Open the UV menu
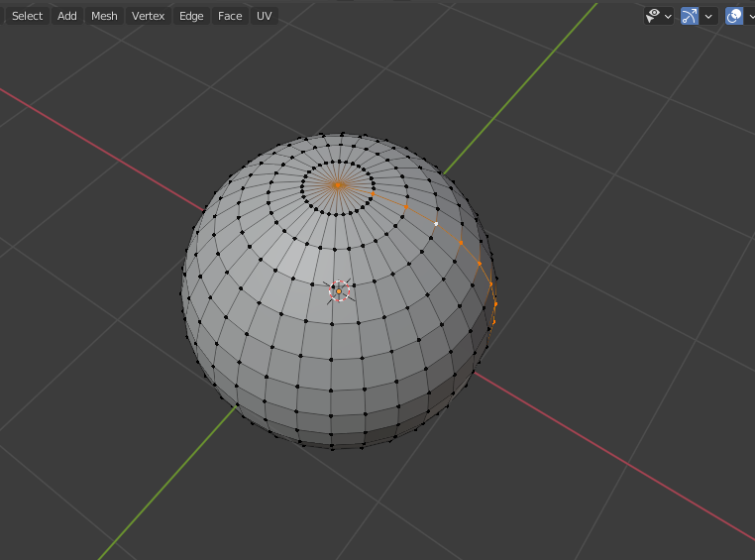Viewport: 755px width, 560px height. 264,16
